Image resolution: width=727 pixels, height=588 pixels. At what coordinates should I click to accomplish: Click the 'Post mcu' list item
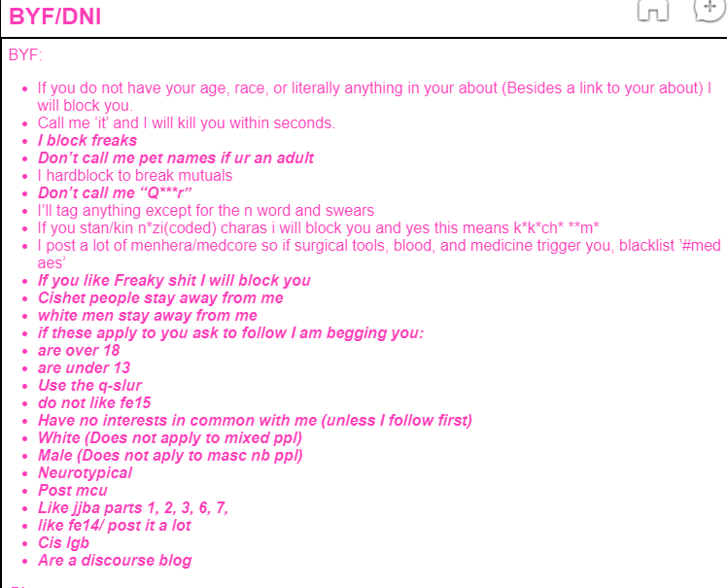pyautogui.click(x=72, y=490)
